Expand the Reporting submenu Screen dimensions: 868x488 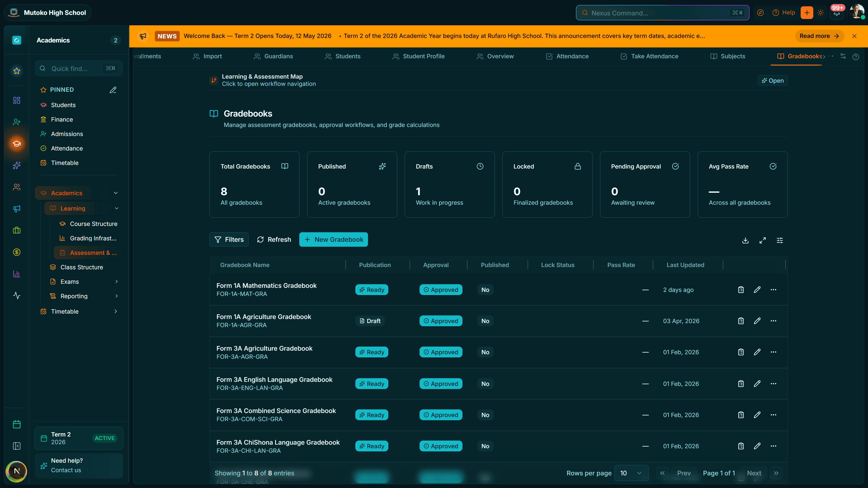(117, 296)
